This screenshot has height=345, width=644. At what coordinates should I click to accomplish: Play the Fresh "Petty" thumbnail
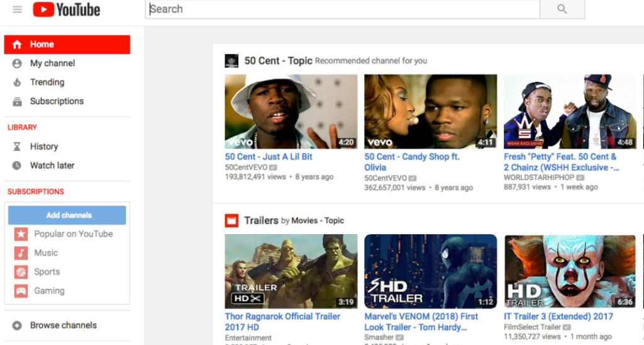click(x=570, y=111)
